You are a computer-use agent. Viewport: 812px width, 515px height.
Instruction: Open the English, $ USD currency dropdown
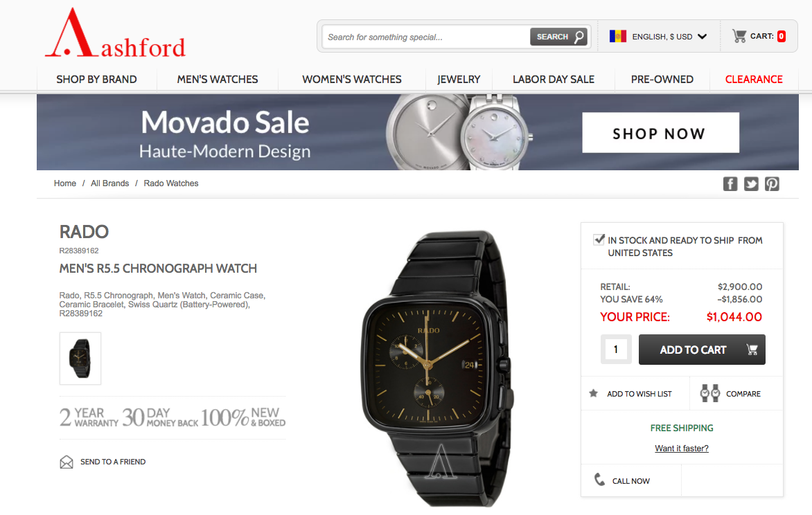tap(659, 37)
